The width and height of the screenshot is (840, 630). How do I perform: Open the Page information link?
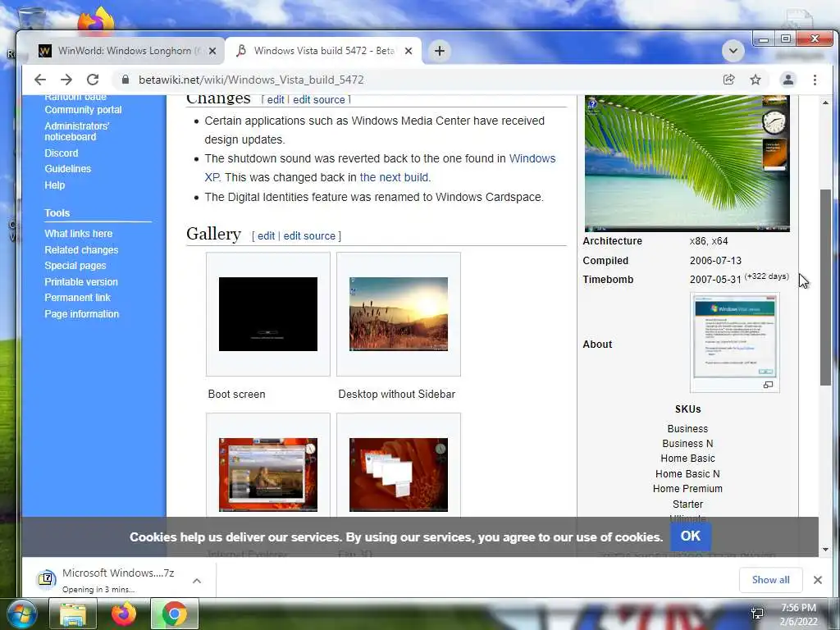click(81, 314)
